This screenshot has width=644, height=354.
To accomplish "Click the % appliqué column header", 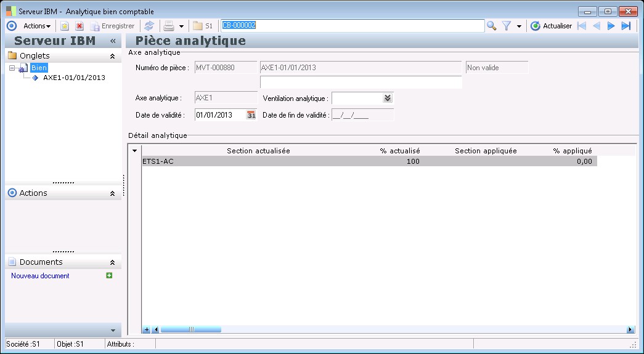I will pyautogui.click(x=573, y=151).
